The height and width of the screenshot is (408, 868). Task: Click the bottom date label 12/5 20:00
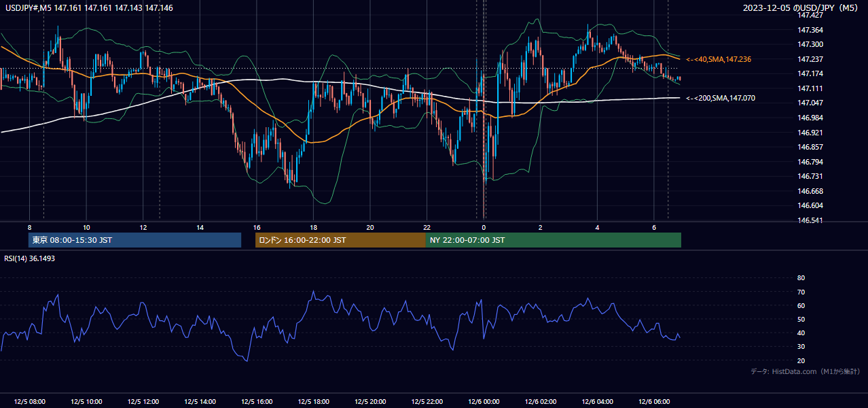(x=370, y=402)
